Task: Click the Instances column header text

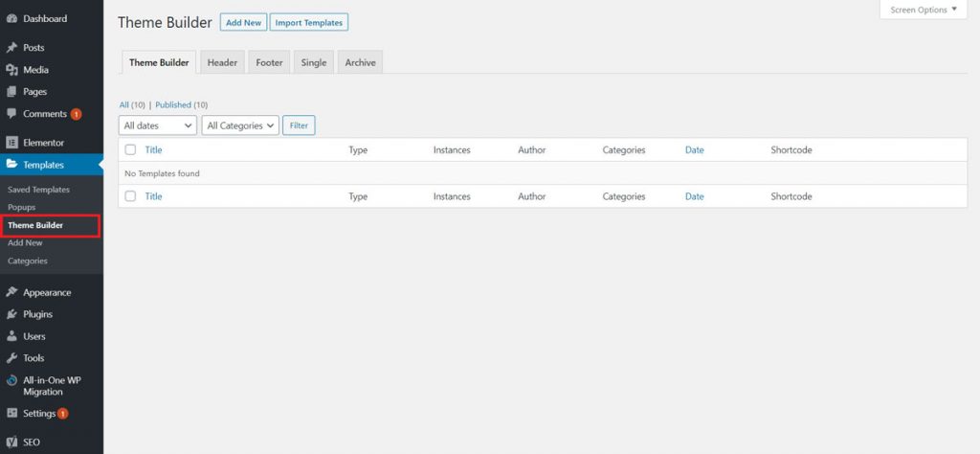Action: [x=452, y=150]
